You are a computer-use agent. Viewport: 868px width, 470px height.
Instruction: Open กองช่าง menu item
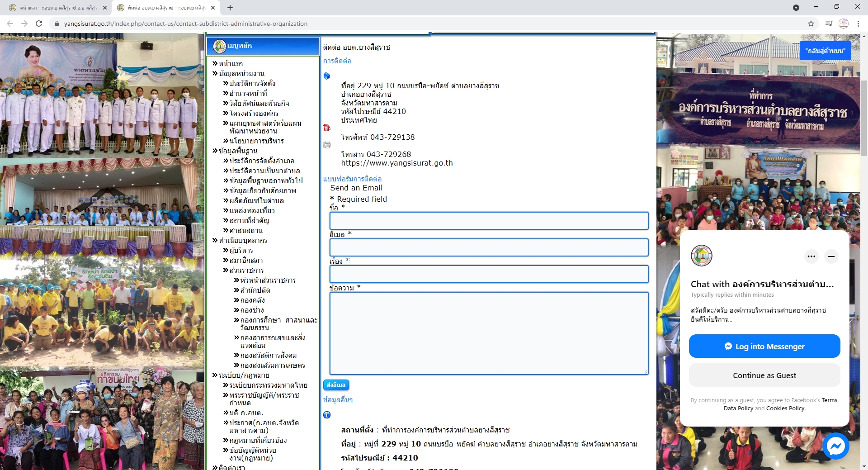[x=252, y=310]
